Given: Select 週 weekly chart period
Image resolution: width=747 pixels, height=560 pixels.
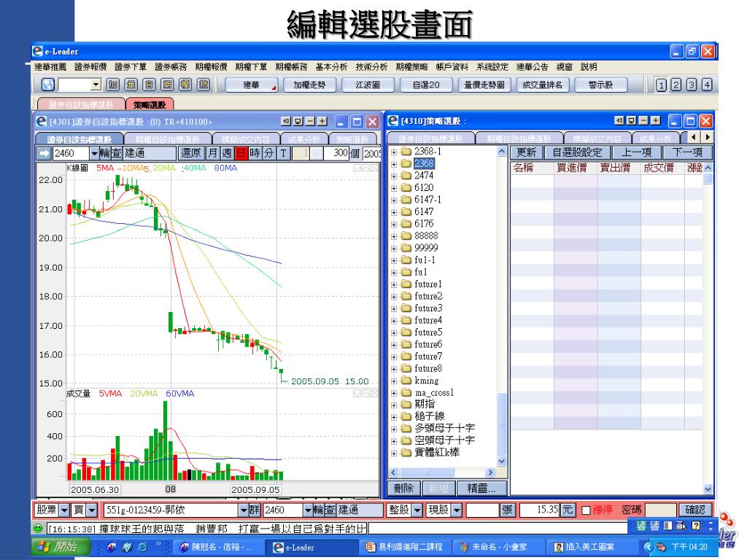Looking at the screenshot, I should pos(227,153).
